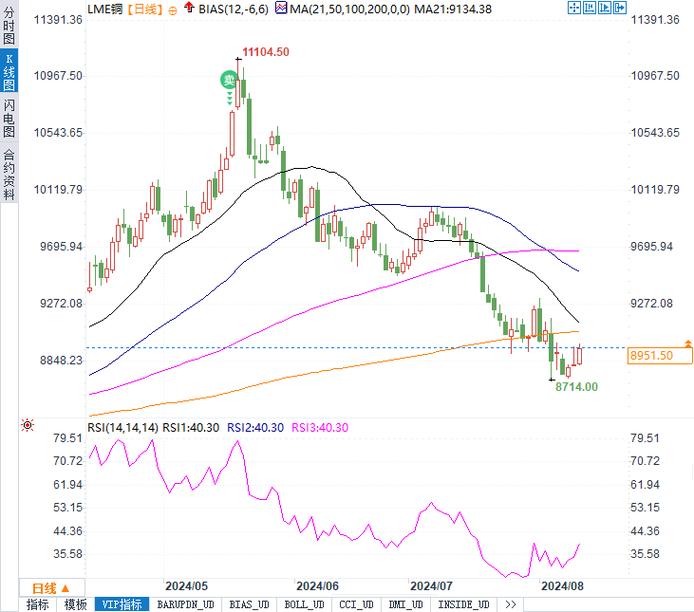694x612 pixels.
Task: Apply the BOLL_UD indicator
Action: [303, 604]
